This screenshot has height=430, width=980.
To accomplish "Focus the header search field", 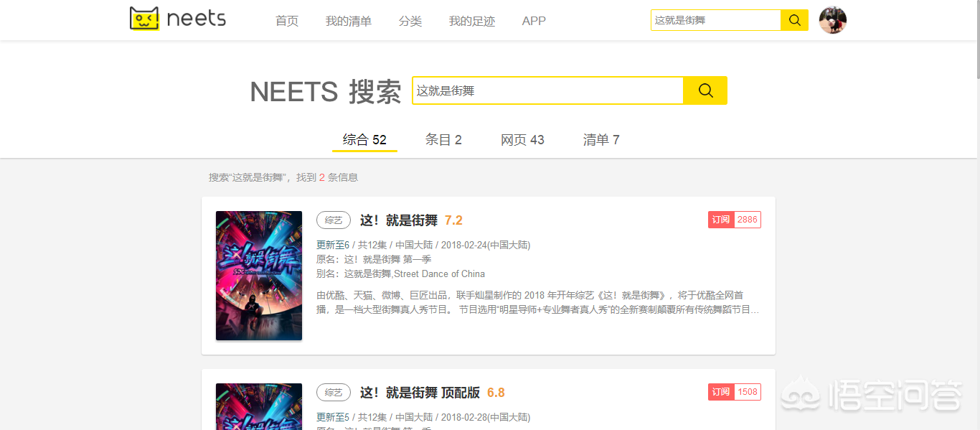I will pyautogui.click(x=715, y=20).
